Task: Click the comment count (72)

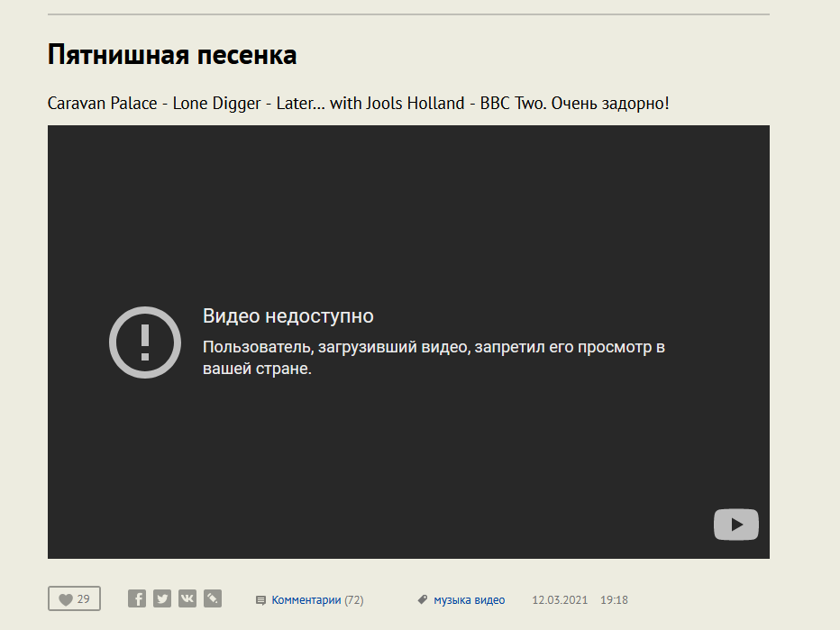Action: pyautogui.click(x=354, y=600)
